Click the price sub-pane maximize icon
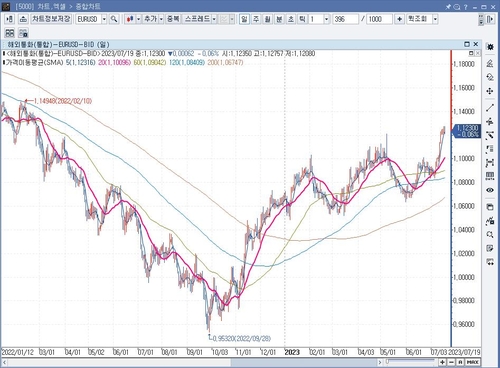 pos(471,53)
